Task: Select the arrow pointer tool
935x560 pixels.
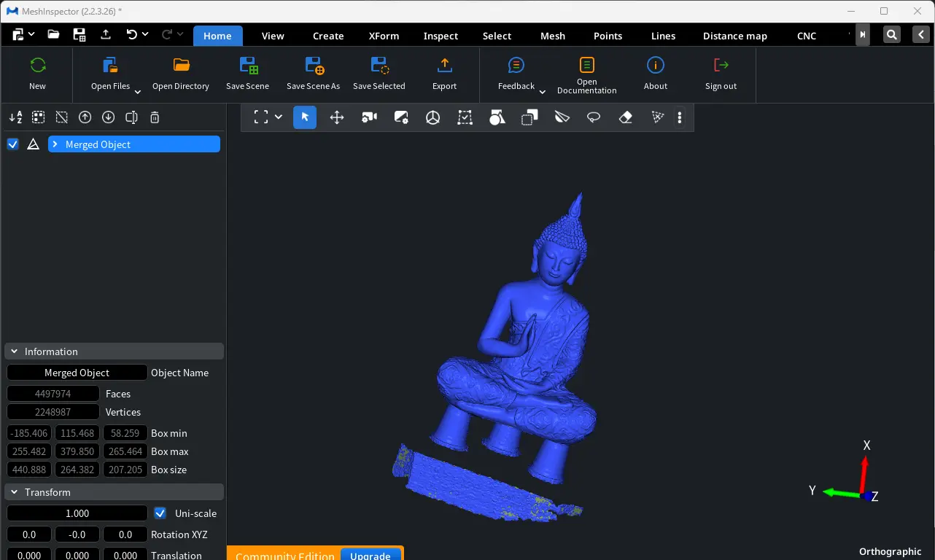Action: (x=305, y=117)
